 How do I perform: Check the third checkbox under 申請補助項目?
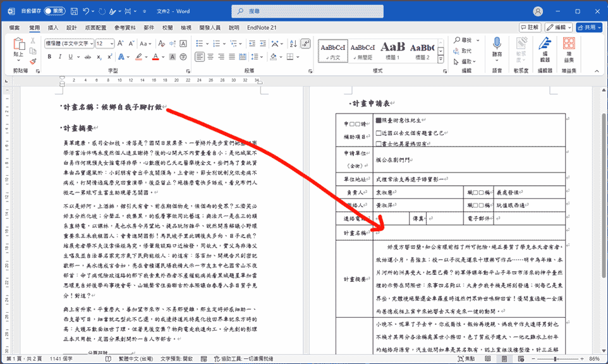click(379, 143)
